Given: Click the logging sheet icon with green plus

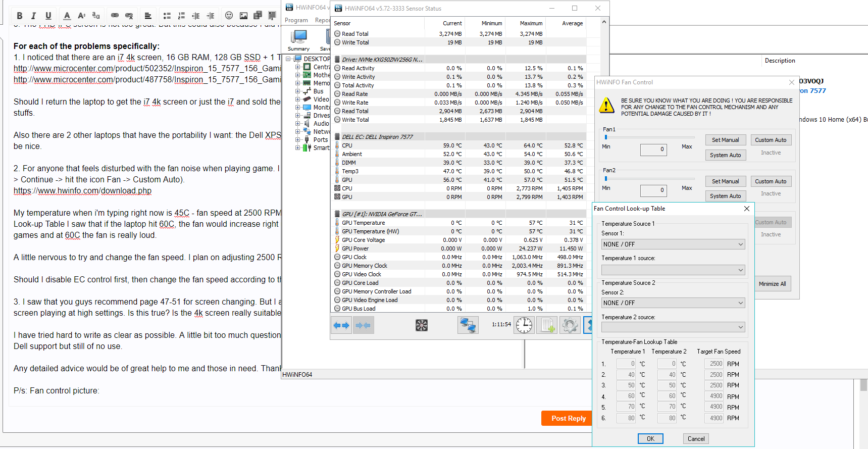Looking at the screenshot, I should tap(547, 325).
